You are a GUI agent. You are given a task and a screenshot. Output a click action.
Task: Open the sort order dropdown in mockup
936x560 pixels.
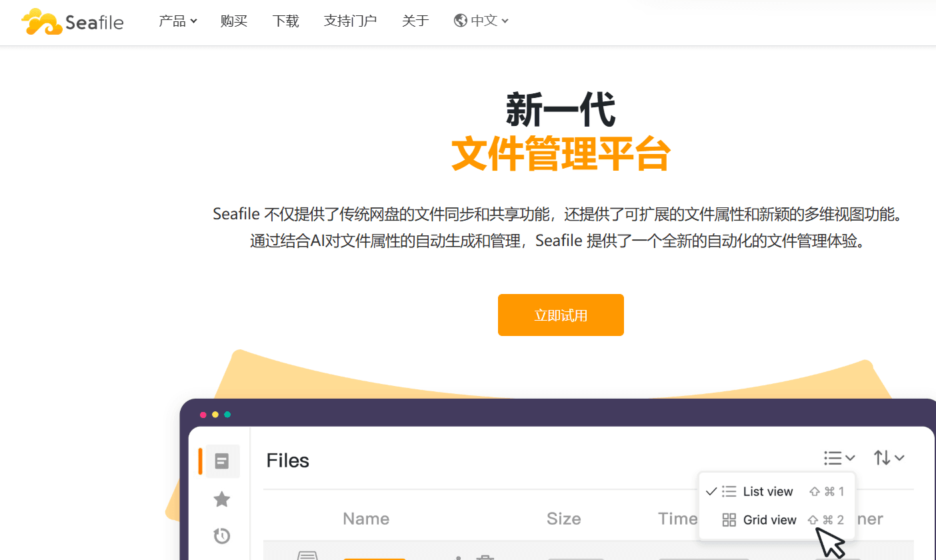click(x=889, y=458)
